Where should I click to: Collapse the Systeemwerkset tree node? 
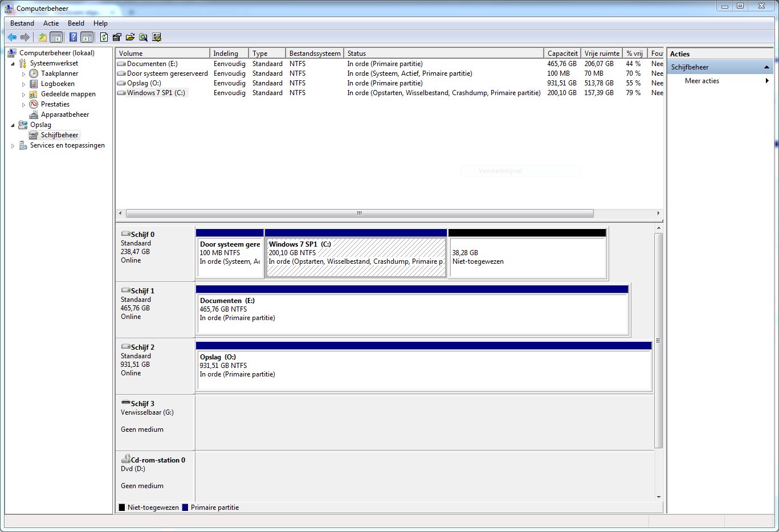[13, 64]
